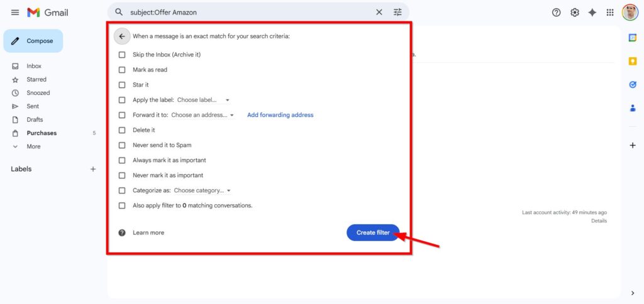Go back using the filter back arrow
The height and width of the screenshot is (304, 644).
tap(122, 36)
